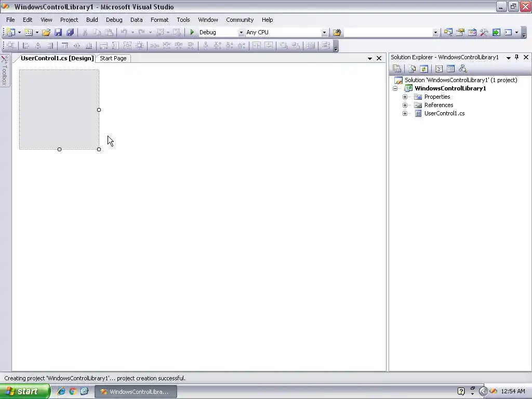Open the Data menu
The width and height of the screenshot is (532, 399).
[137, 20]
